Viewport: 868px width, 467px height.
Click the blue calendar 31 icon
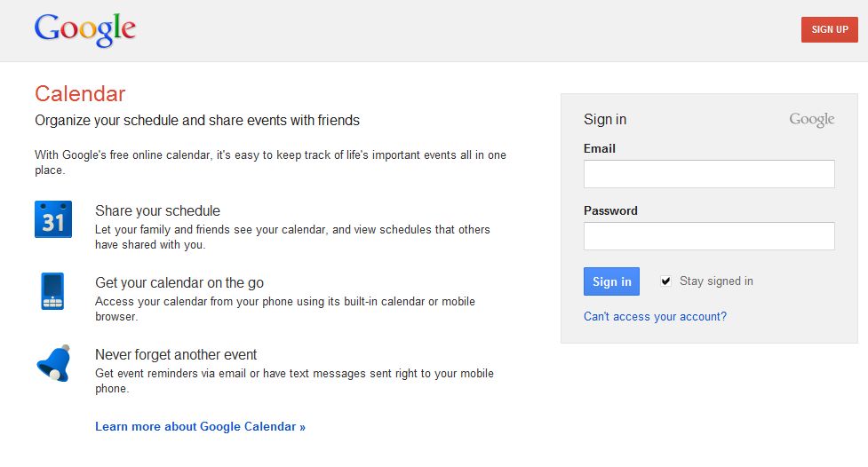pos(53,219)
